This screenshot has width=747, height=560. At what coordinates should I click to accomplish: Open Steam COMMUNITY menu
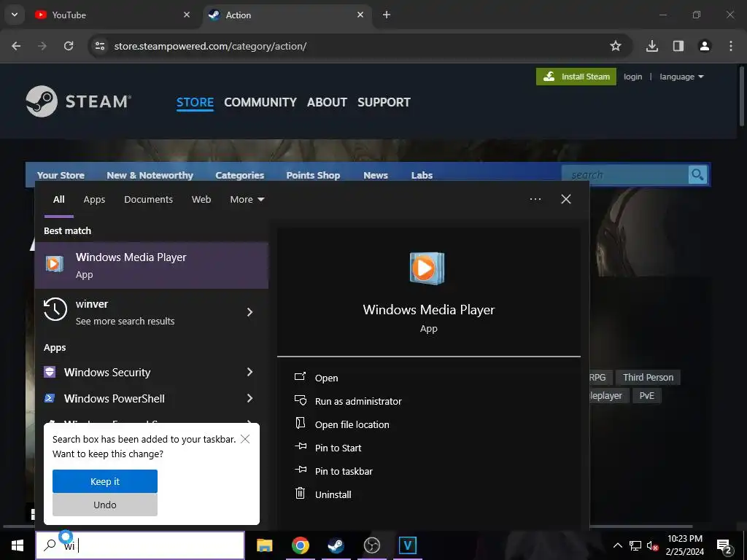pos(260,102)
